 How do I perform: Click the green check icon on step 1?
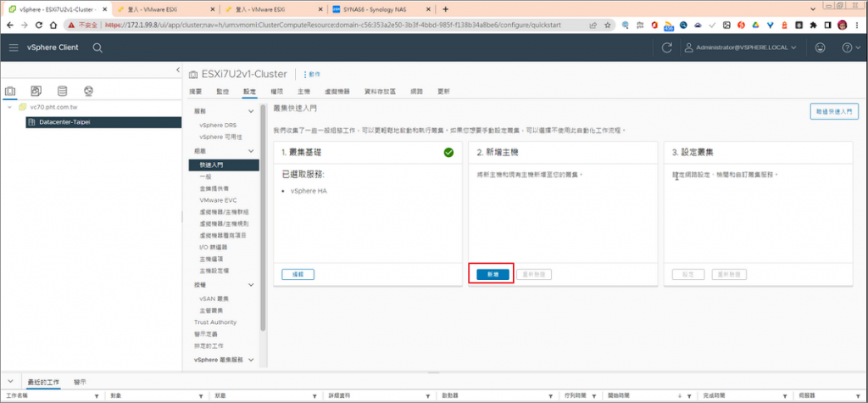pos(448,152)
